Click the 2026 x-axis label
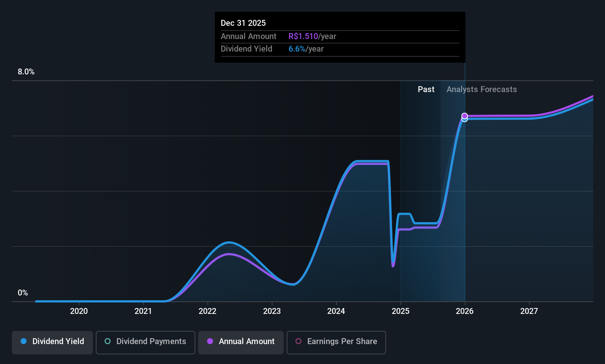 click(465, 311)
